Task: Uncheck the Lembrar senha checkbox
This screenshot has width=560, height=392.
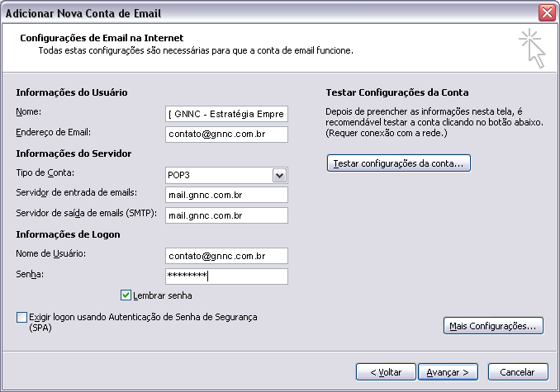Action: coord(126,295)
